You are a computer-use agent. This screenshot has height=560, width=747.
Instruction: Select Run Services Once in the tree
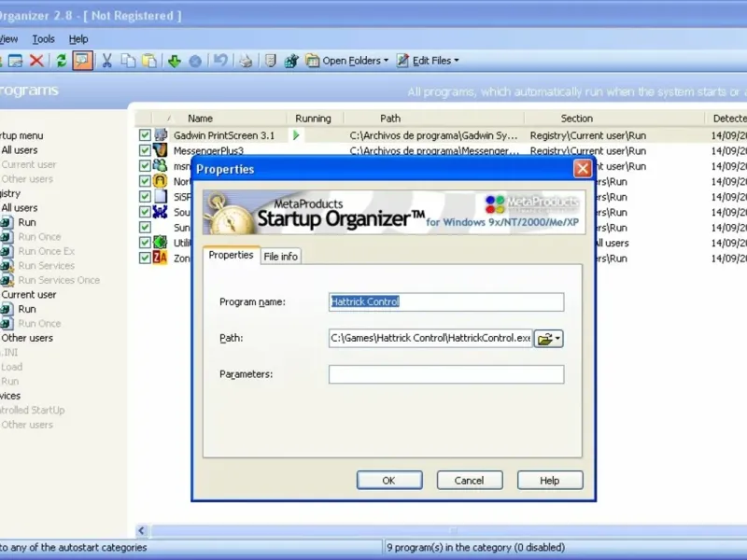point(59,280)
